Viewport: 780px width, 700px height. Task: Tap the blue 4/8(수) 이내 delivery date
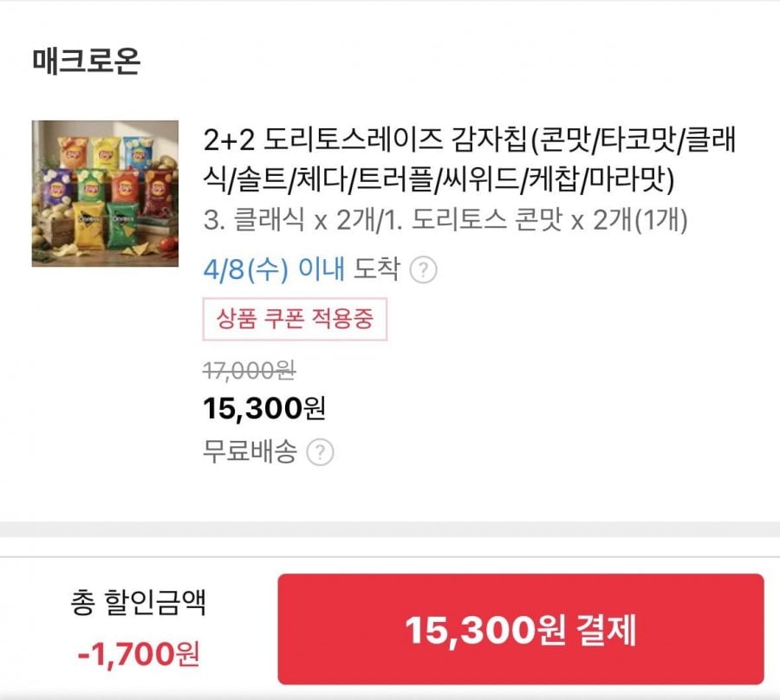[x=273, y=270]
